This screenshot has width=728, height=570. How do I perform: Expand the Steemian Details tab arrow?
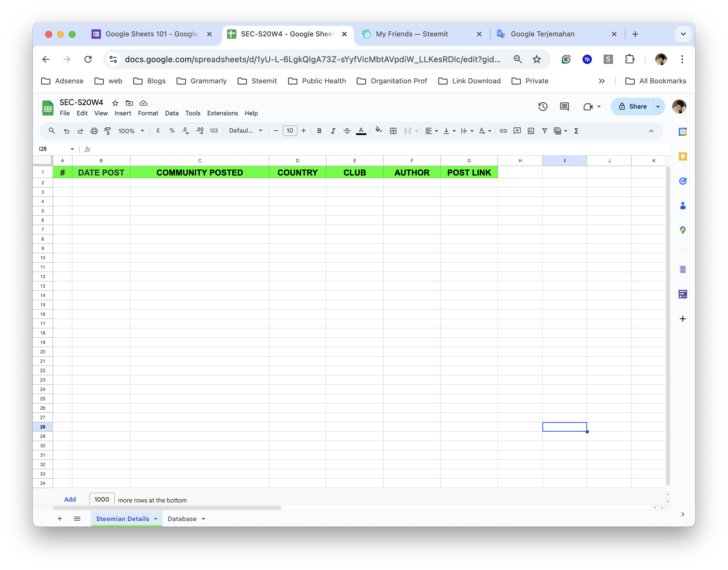pyautogui.click(x=156, y=519)
